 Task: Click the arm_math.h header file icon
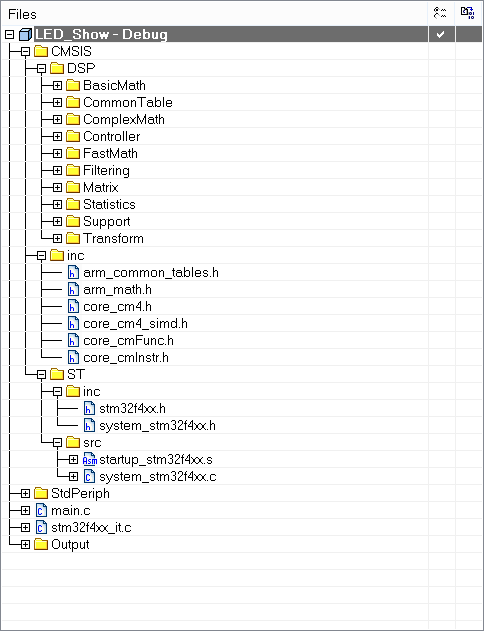pyautogui.click(x=73, y=289)
